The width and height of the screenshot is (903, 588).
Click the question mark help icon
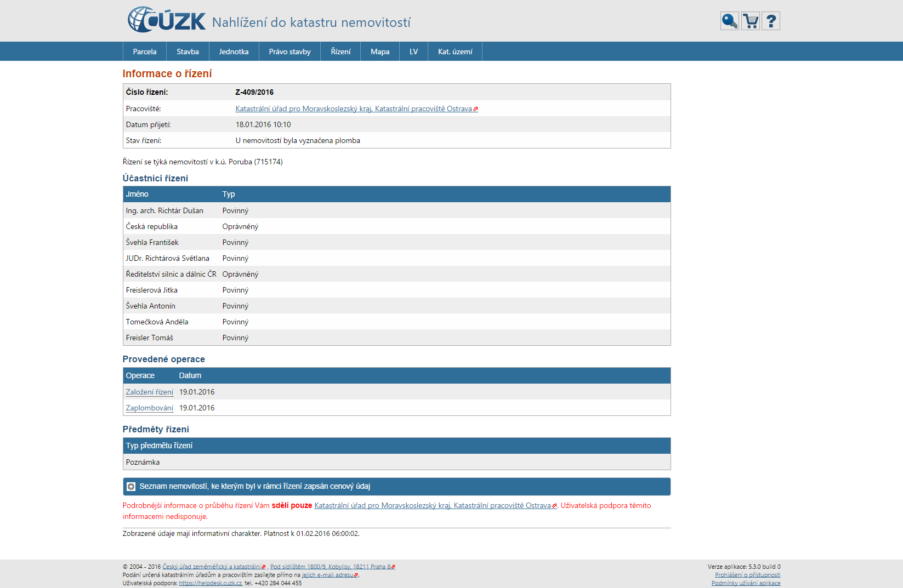click(771, 21)
